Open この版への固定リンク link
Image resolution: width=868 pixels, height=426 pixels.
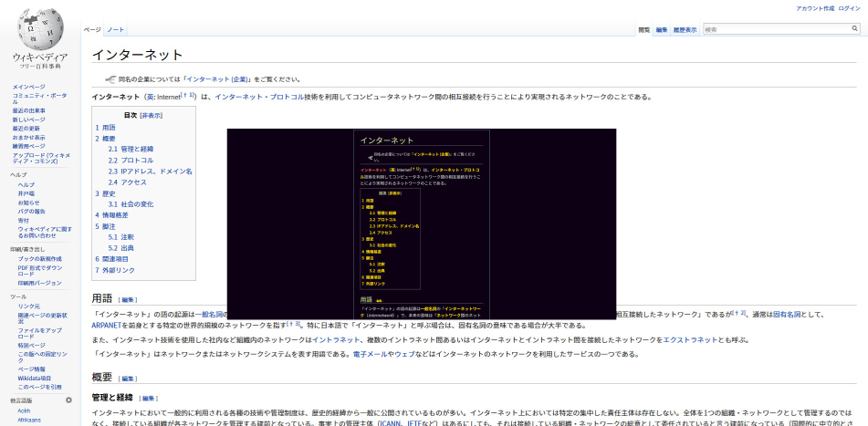tap(42, 357)
